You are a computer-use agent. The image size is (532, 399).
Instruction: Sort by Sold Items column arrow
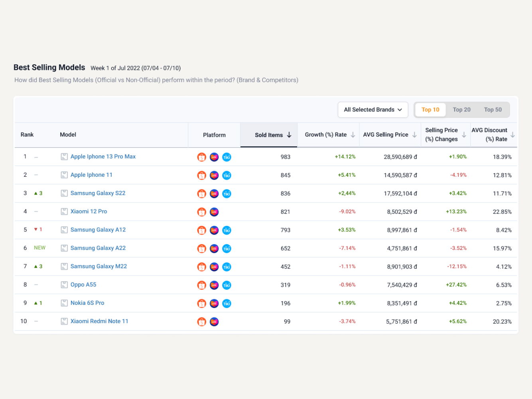point(289,135)
